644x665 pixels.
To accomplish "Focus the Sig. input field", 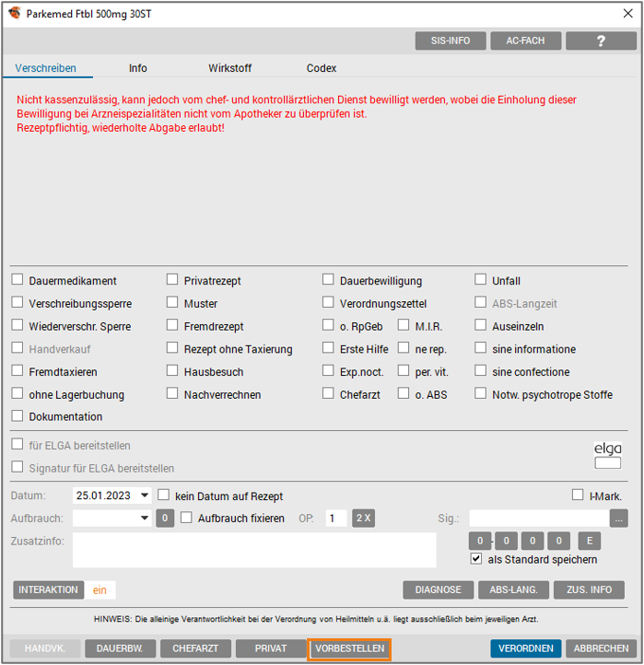I will [539, 519].
